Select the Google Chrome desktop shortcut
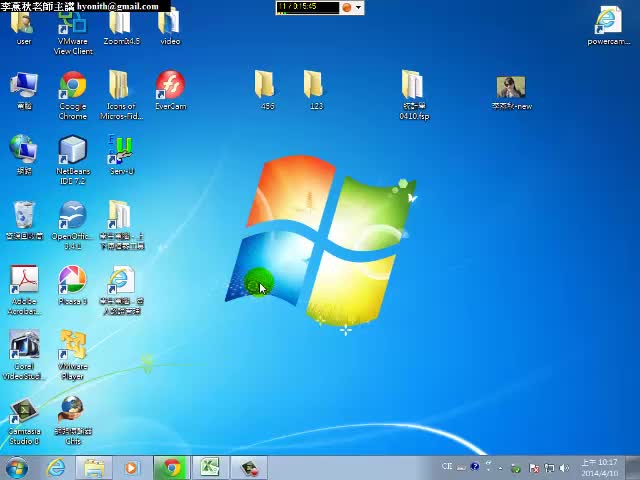This screenshot has height=480, width=640. click(x=73, y=96)
